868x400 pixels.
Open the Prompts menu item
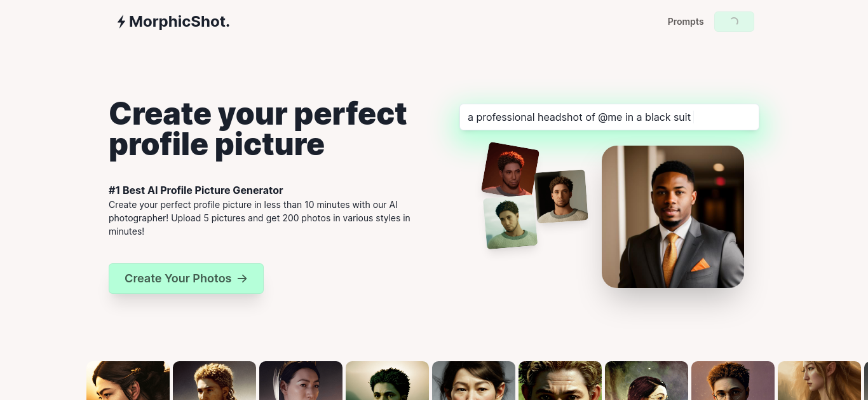(x=686, y=22)
